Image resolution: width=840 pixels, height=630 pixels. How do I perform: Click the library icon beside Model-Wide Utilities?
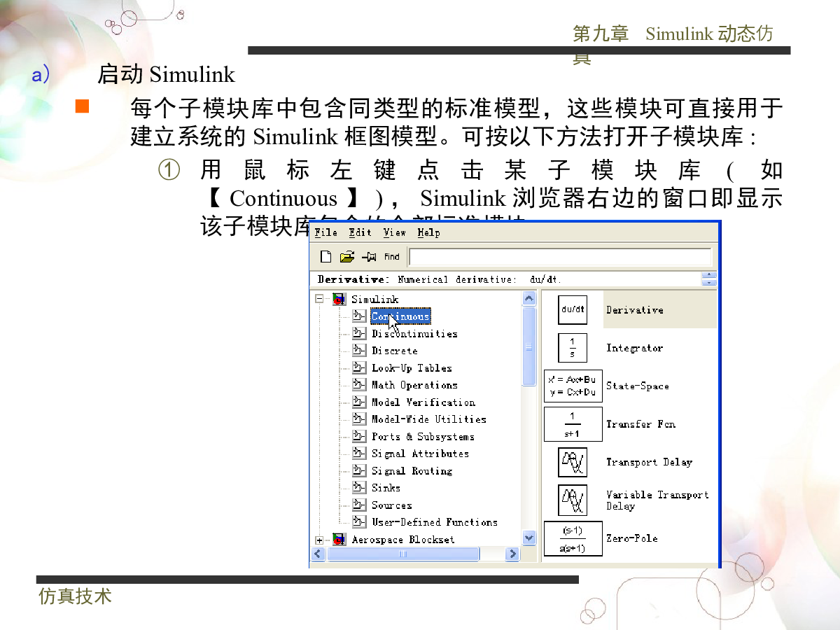[x=359, y=419]
